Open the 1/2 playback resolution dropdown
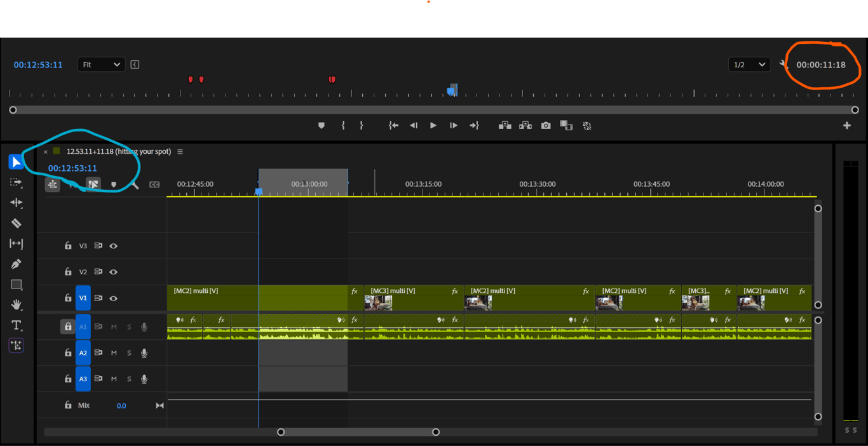This screenshot has width=868, height=446. pos(749,64)
